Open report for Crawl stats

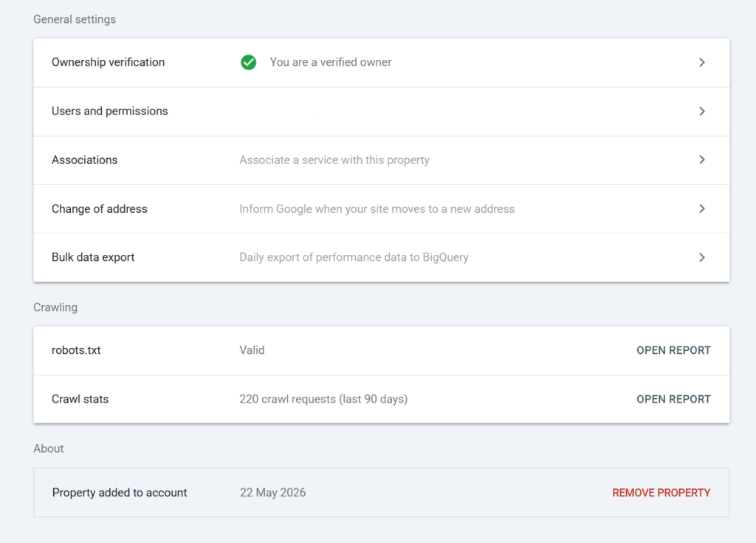[x=673, y=399]
